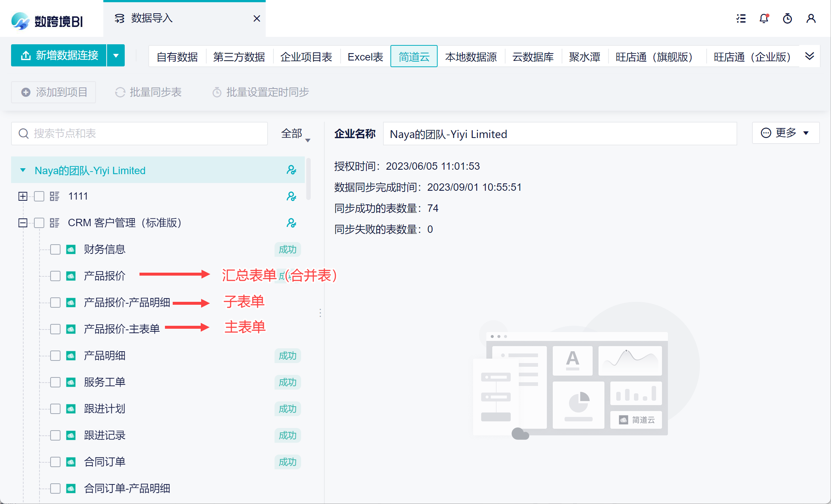
Task: Expand the 1111 tree node
Action: pos(23,196)
